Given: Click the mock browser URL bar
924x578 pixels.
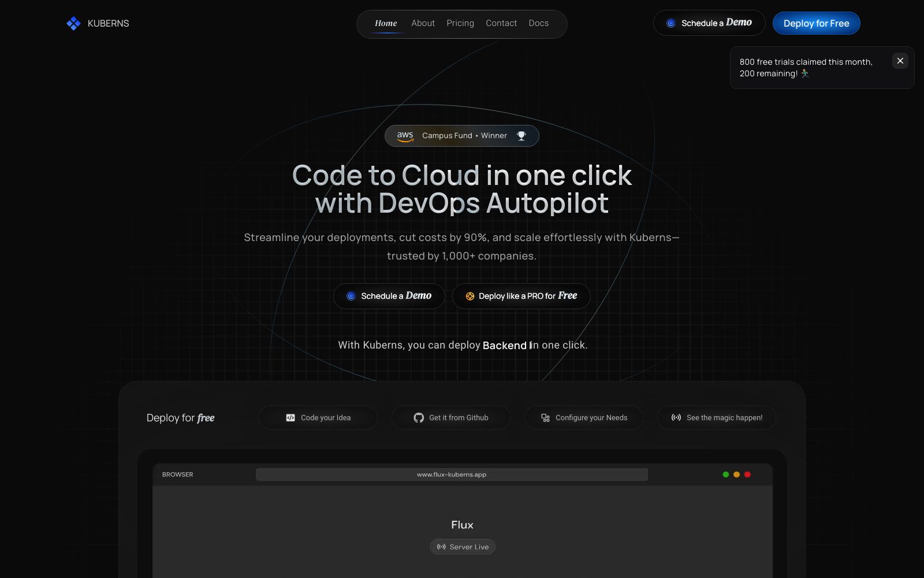Looking at the screenshot, I should pyautogui.click(x=452, y=475).
